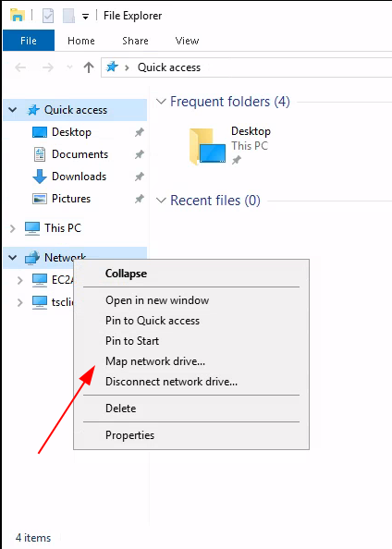Click the Pictures icon in navigation pane

[39, 199]
